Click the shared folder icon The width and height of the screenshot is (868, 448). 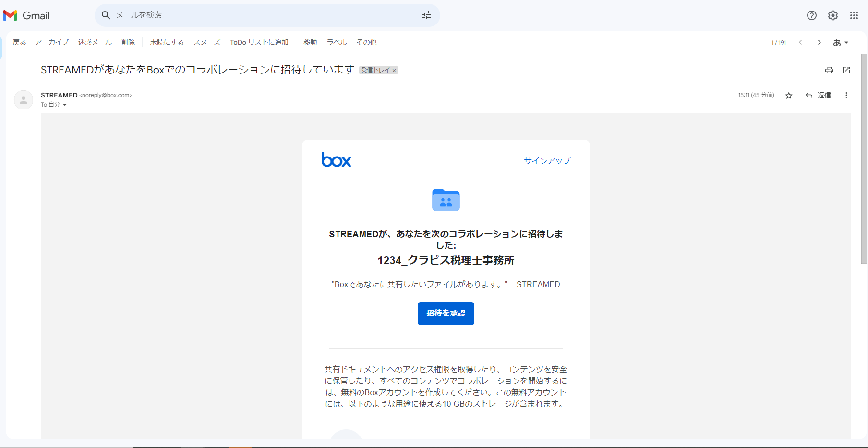[446, 200]
